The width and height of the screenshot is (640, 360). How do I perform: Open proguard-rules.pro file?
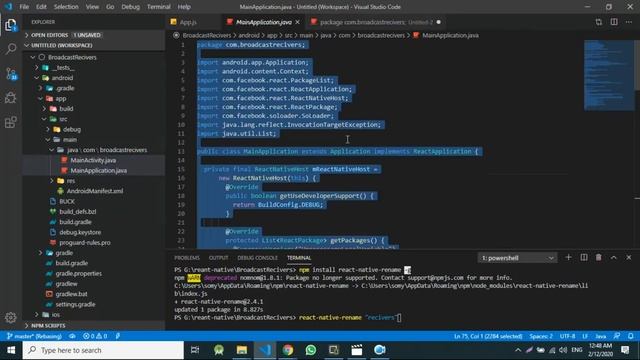93,242
